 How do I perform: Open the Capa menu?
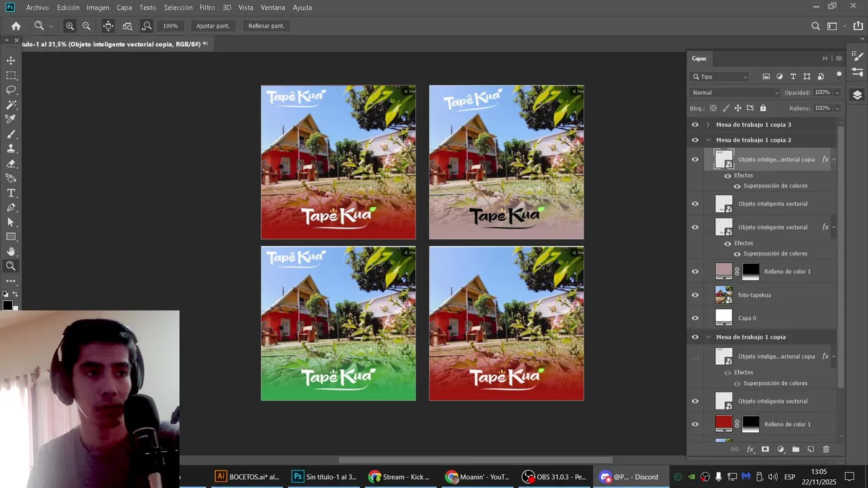(x=124, y=7)
